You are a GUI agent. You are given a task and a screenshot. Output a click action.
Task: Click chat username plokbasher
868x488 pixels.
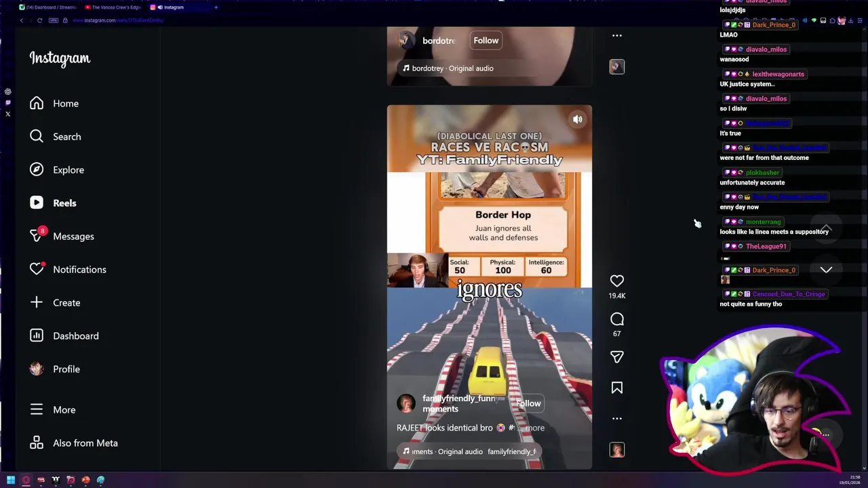pos(762,173)
